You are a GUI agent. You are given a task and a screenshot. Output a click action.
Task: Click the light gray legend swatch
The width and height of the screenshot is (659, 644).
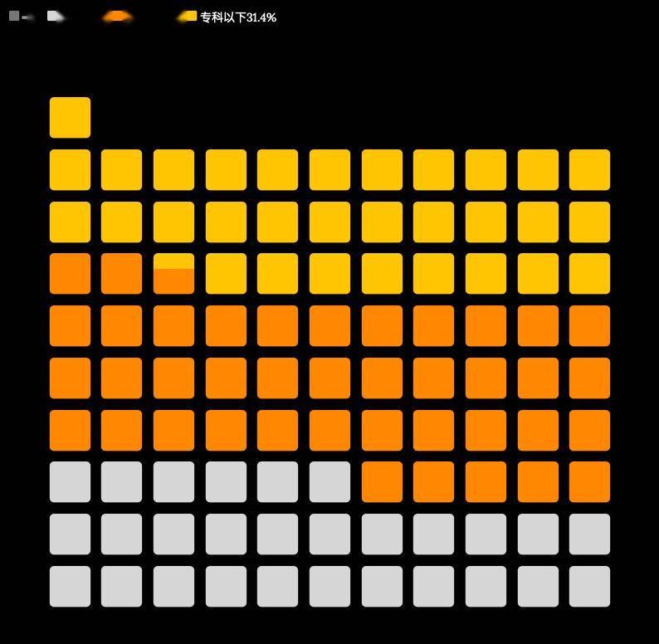55,17
